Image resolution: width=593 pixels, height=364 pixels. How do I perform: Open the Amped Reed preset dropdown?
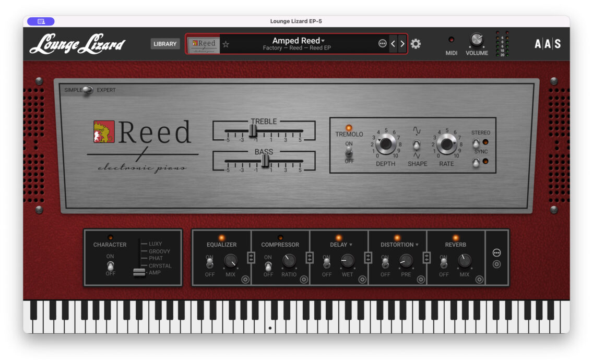click(298, 40)
